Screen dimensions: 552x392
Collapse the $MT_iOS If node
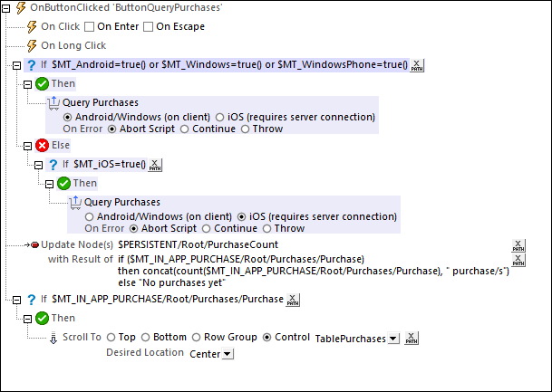coord(38,165)
